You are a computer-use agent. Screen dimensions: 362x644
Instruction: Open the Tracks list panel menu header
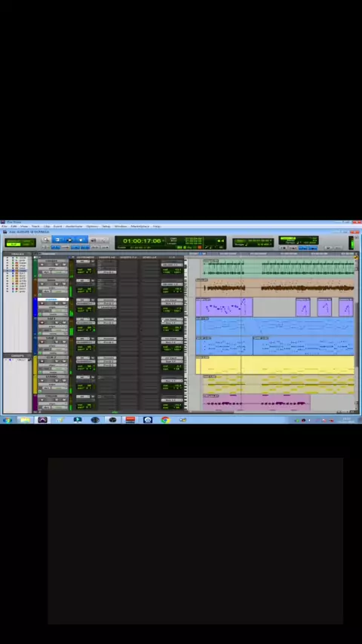point(17,254)
